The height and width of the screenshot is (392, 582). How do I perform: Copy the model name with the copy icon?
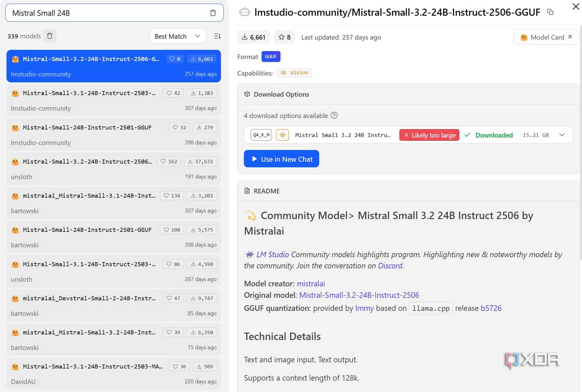click(x=550, y=12)
